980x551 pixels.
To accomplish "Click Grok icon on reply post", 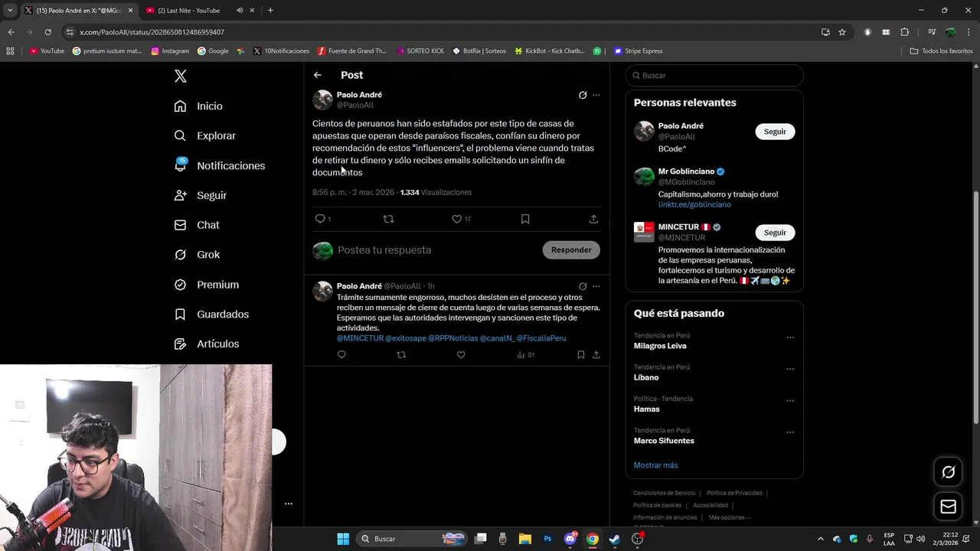I will 583,286.
